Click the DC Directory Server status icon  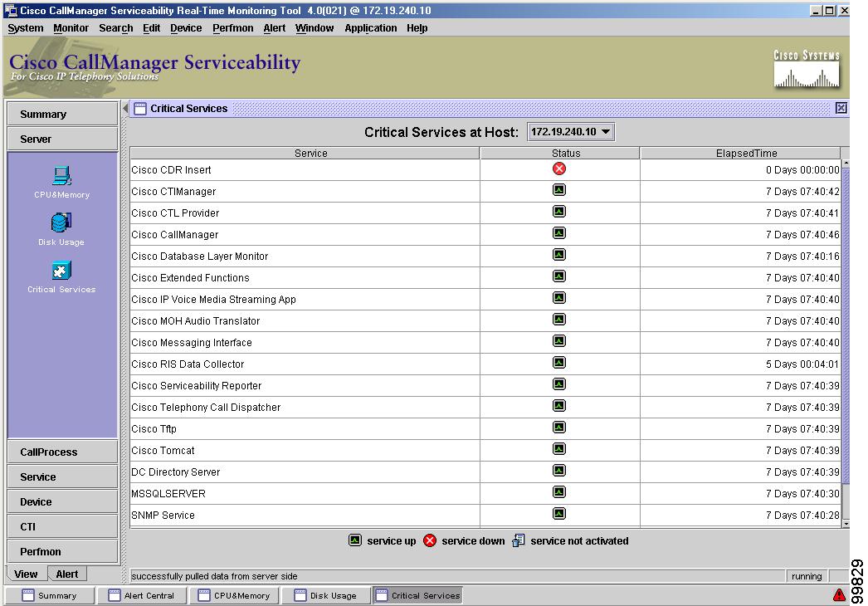(559, 471)
